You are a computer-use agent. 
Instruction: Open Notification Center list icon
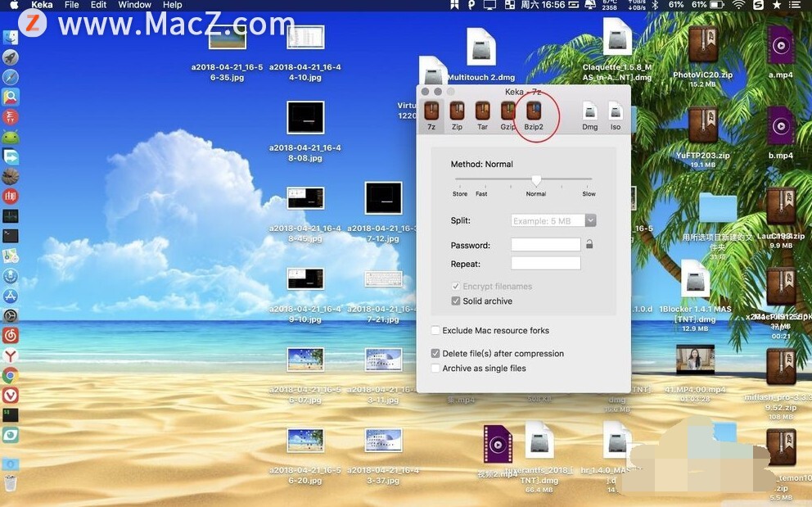coord(794,5)
